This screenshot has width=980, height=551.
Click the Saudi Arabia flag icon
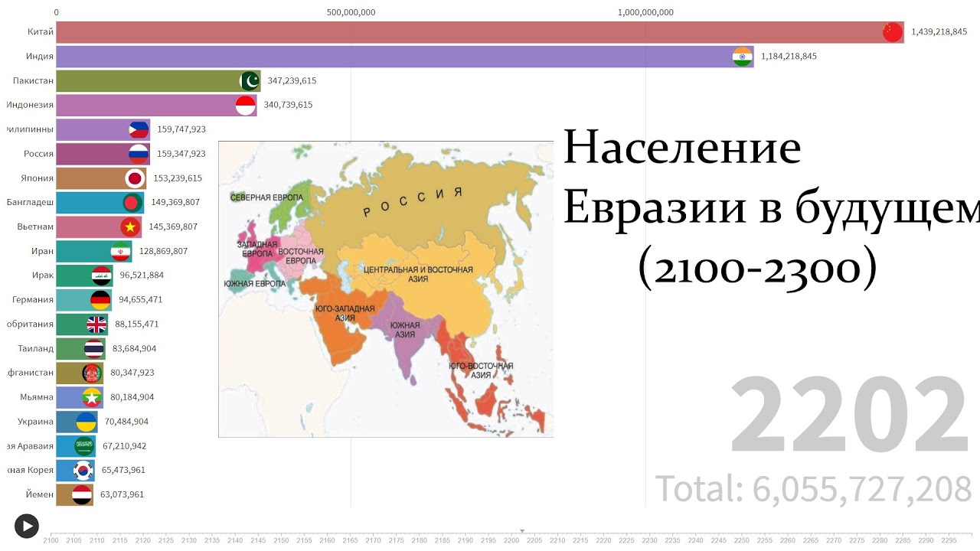[x=84, y=446]
